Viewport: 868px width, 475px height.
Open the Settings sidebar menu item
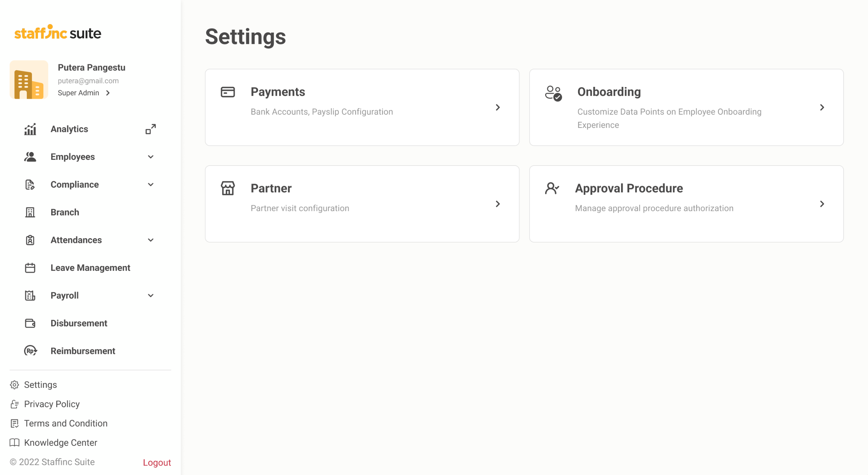click(x=40, y=385)
